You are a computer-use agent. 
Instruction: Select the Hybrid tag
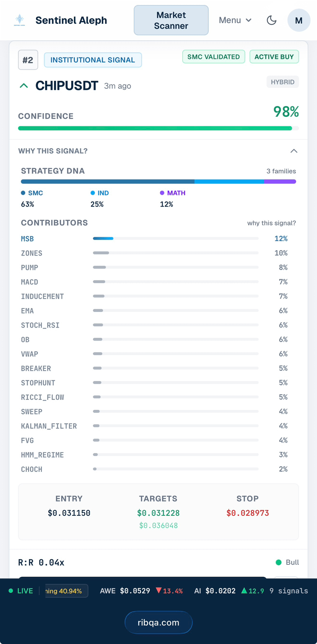click(283, 82)
